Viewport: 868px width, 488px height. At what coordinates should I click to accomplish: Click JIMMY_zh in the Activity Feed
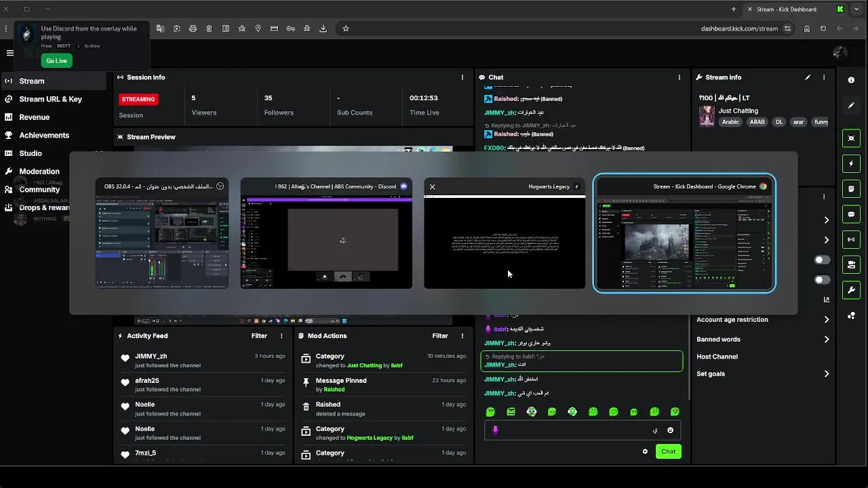(151, 356)
